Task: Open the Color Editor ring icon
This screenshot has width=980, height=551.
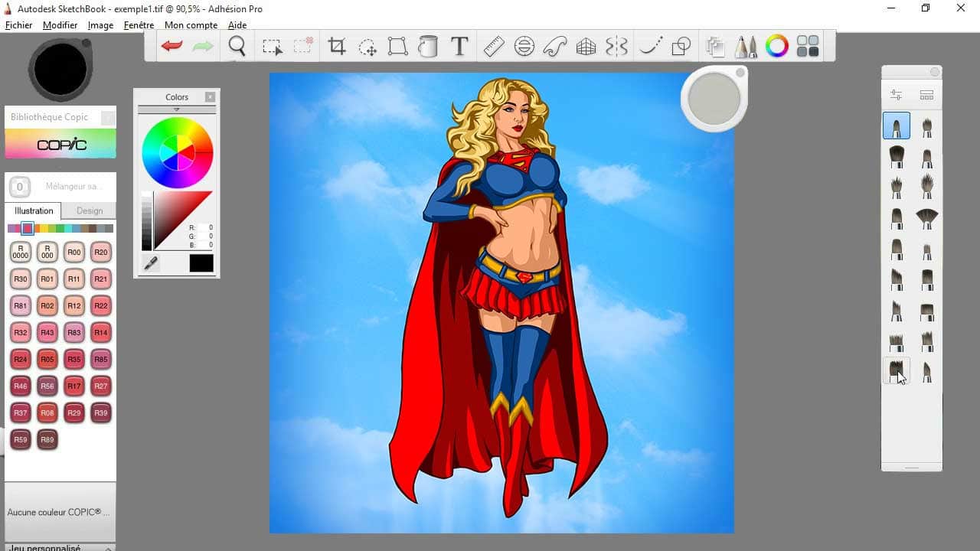Action: click(x=776, y=47)
